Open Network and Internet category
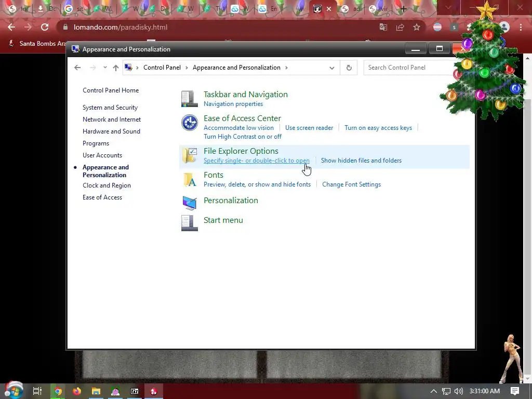The image size is (532, 399). 112,119
